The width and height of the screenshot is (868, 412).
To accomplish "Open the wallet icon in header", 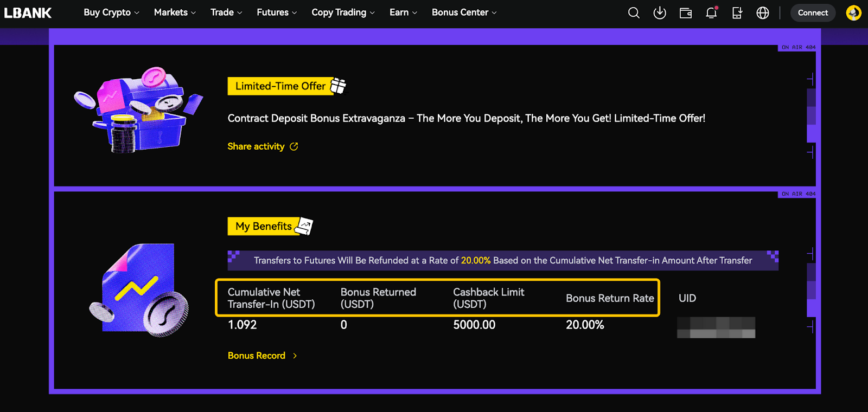I will pyautogui.click(x=686, y=12).
